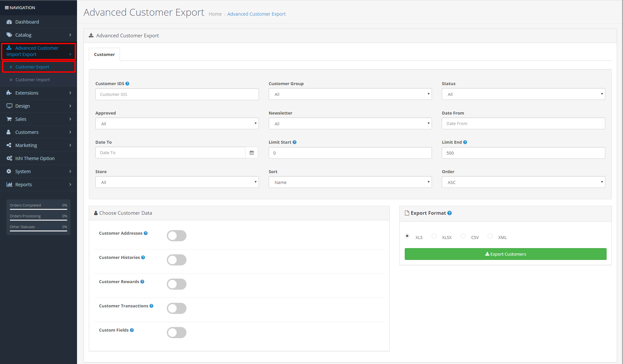Click the Custom Fields help icon
Screen dimensions: 623x364
click(132, 330)
